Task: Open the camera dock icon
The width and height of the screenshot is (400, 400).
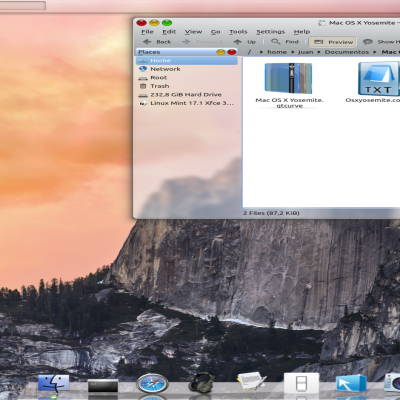Action: point(392,383)
